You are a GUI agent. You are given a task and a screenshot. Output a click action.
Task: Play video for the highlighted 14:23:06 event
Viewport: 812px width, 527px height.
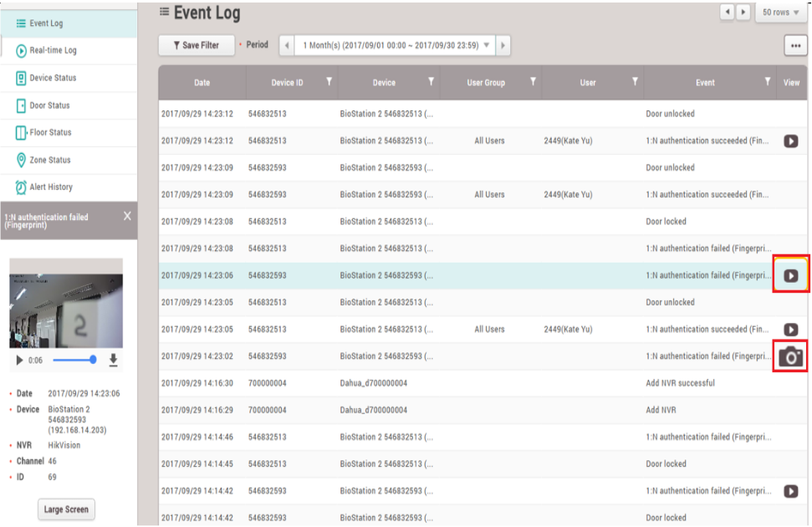[790, 276]
